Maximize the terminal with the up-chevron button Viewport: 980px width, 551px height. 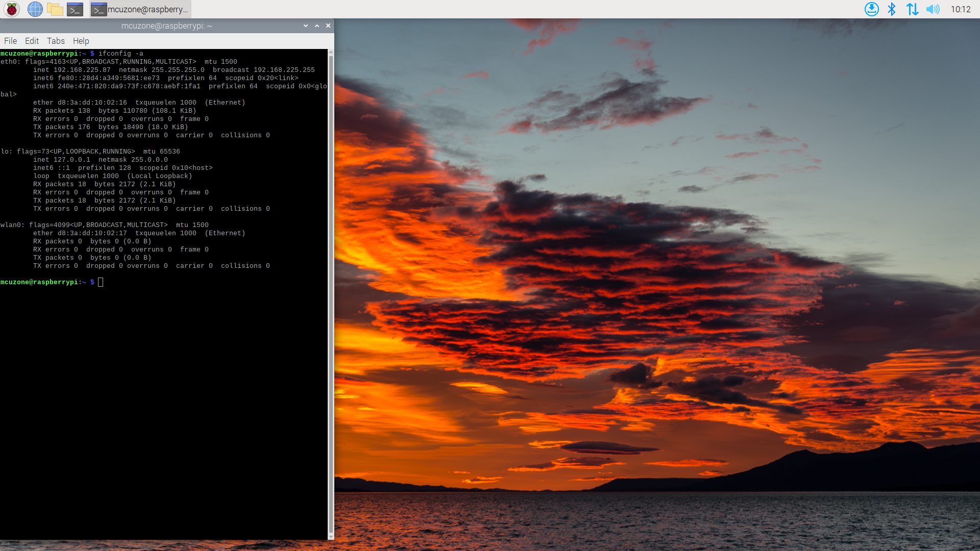pos(317,26)
